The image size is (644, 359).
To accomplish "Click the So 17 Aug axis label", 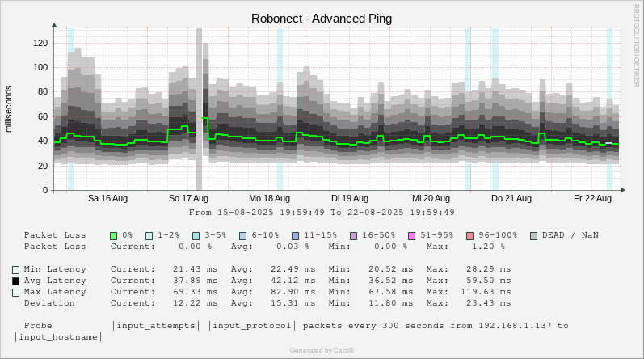I will tap(188, 198).
